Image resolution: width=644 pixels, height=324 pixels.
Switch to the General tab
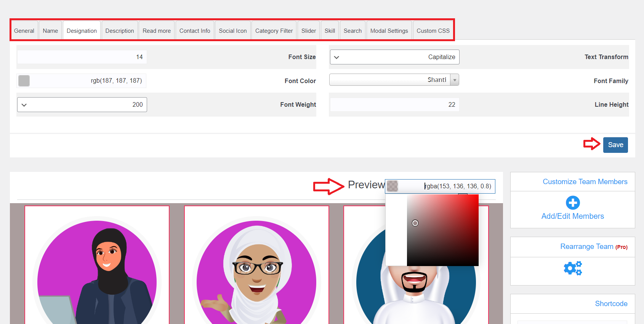point(24,31)
